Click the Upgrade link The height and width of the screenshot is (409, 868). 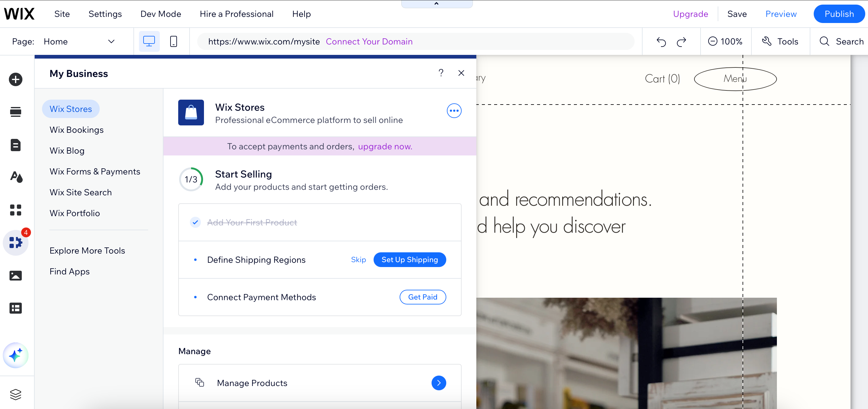690,14
